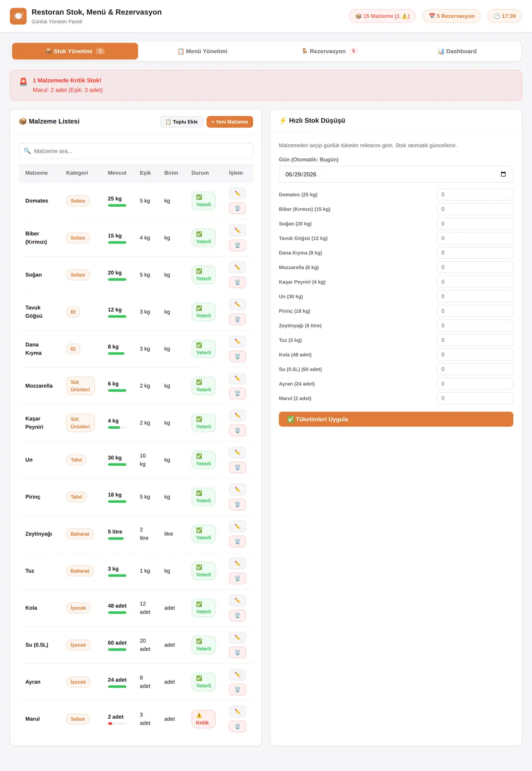This screenshot has width=532, height=771.
Task: Delete Zeytinyağı using the trash icon
Action: pos(237,541)
